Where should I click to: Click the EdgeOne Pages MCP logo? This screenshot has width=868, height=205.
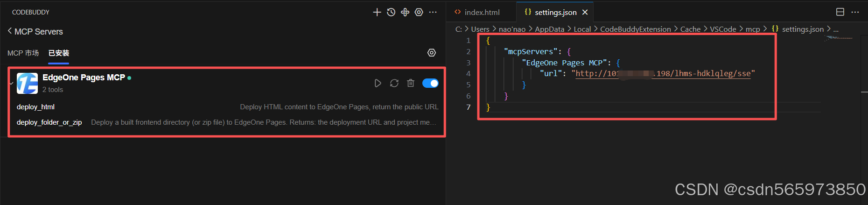[27, 83]
